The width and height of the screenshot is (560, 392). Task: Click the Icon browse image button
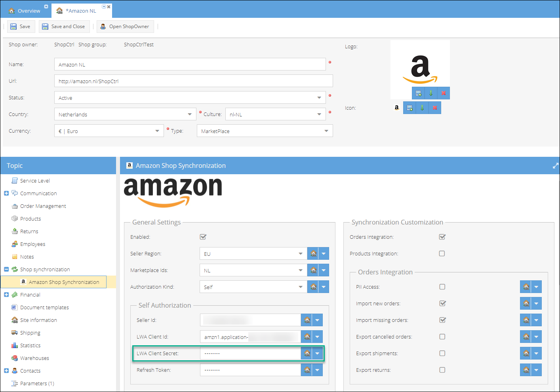pos(410,108)
